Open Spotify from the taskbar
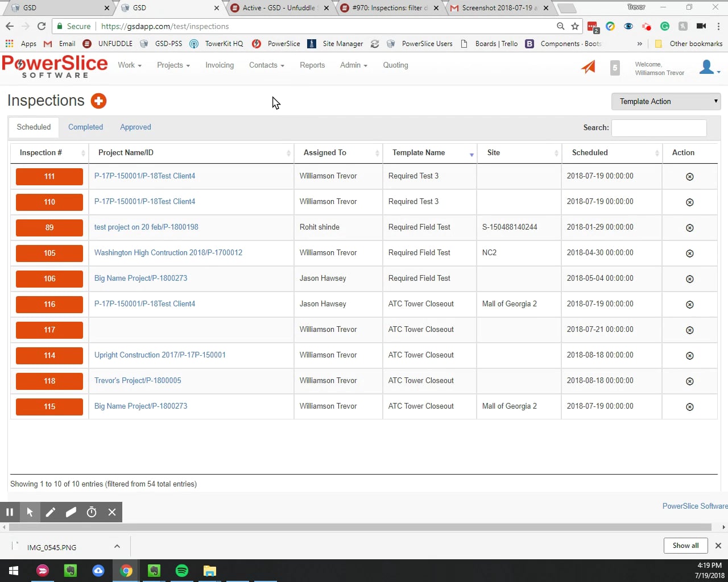The image size is (728, 582). (182, 571)
